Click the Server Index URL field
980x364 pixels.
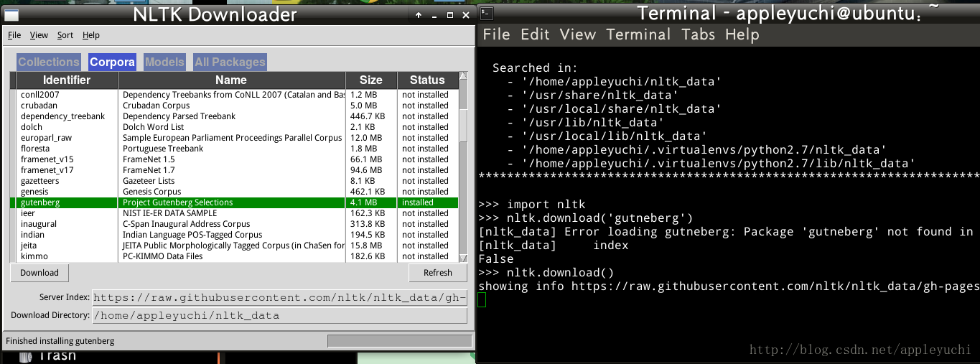point(279,297)
